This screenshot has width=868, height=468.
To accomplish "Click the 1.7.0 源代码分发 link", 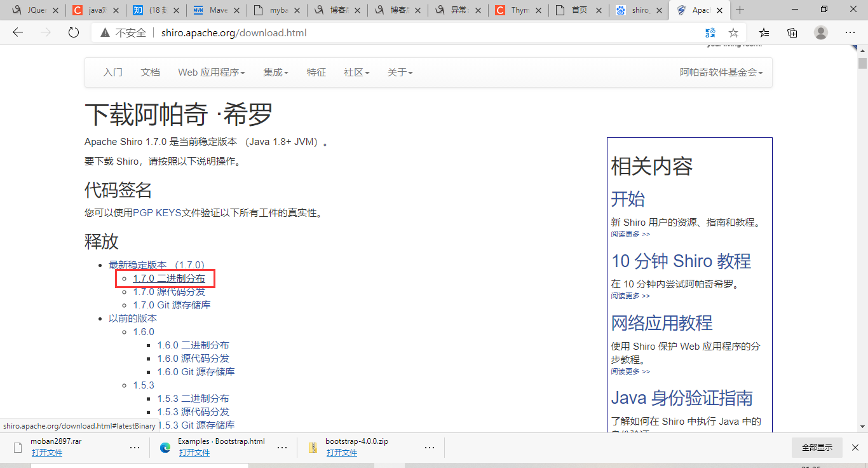I will point(169,292).
